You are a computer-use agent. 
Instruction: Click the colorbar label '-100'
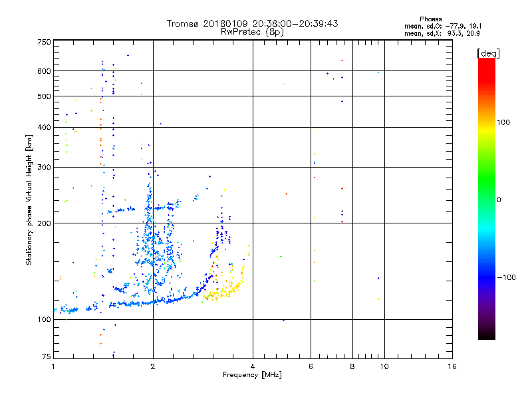[506, 277]
